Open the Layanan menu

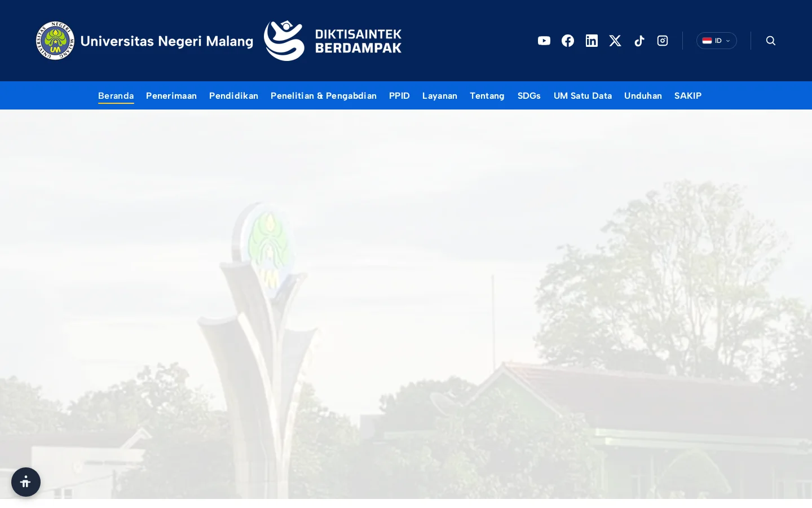[x=440, y=95]
